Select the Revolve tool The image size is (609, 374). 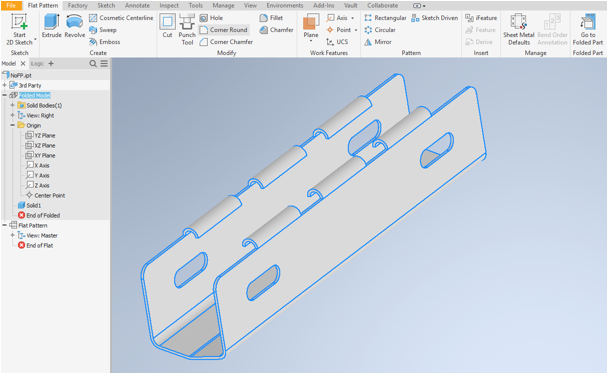click(75, 26)
